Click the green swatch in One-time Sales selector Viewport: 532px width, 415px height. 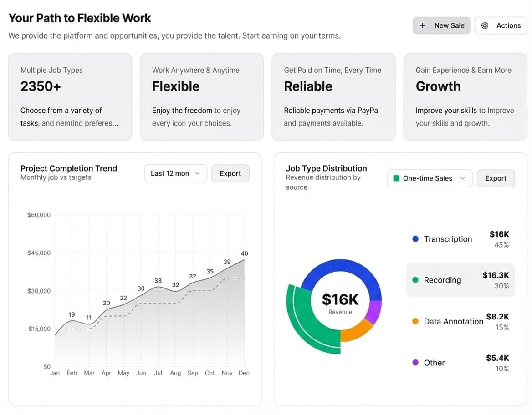396,178
